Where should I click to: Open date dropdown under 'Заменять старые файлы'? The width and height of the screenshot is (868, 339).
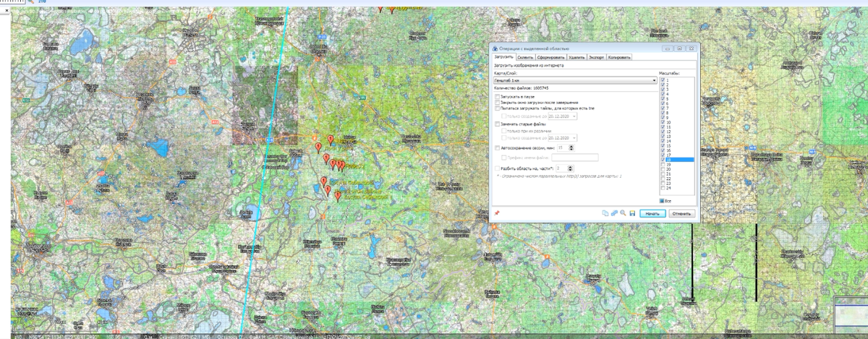coord(574,138)
